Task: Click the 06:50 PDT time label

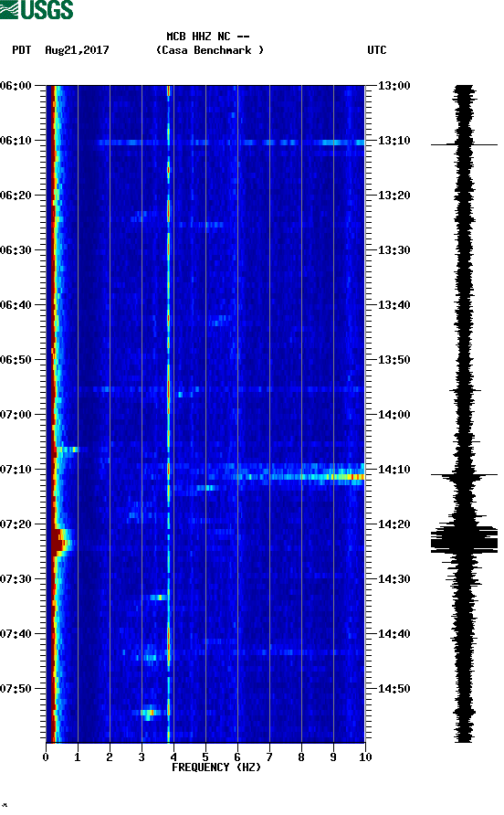Action: (16, 360)
